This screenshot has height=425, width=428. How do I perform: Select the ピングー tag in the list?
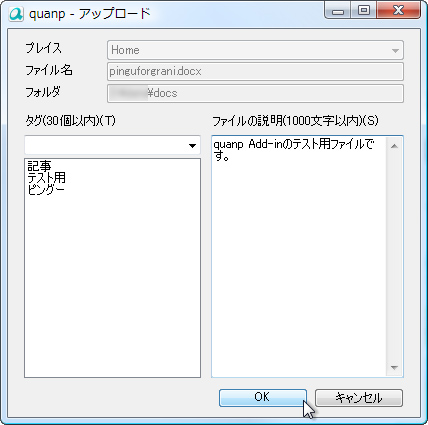(x=46, y=189)
